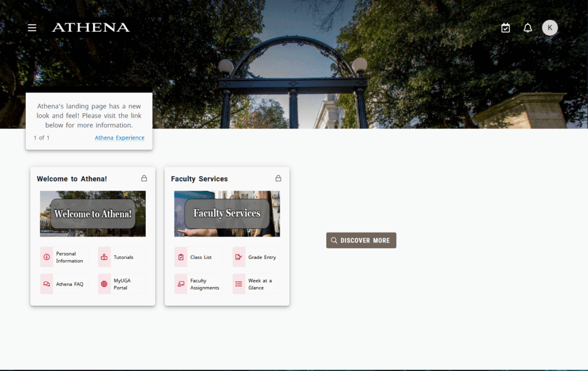Open the calendar checklist icon in header

505,28
